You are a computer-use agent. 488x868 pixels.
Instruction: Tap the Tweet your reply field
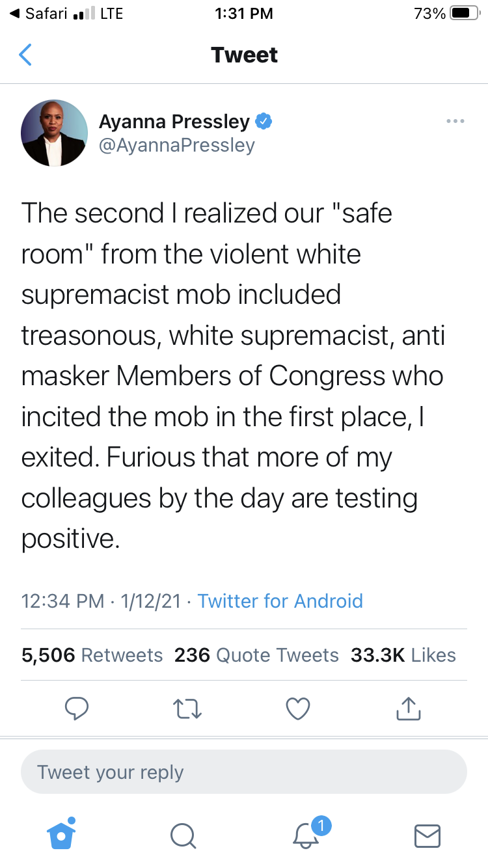click(243, 772)
